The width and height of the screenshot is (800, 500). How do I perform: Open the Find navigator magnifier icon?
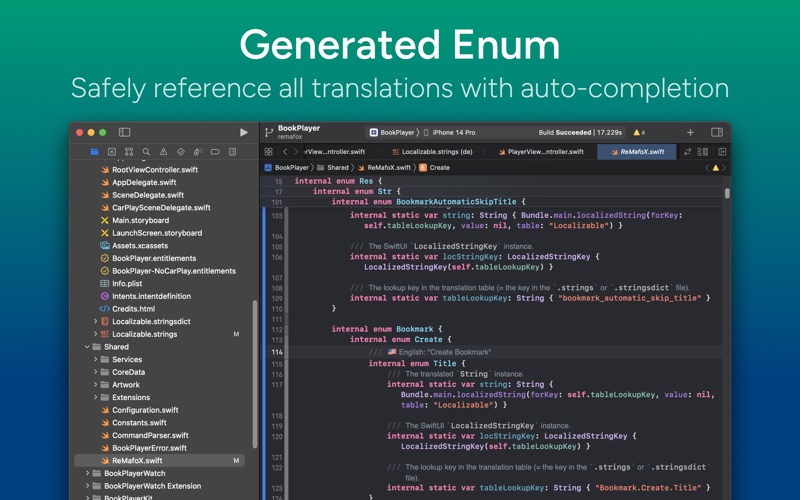coord(146,152)
